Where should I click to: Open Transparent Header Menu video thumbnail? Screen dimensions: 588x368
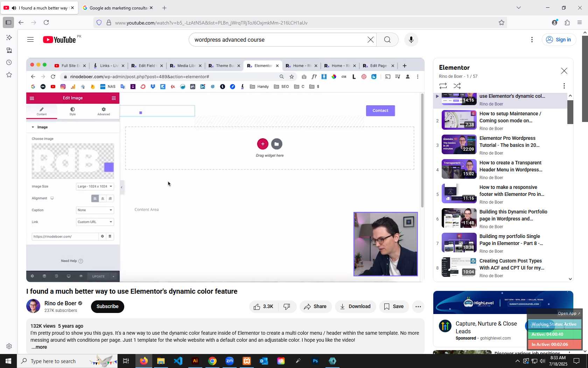459,169
